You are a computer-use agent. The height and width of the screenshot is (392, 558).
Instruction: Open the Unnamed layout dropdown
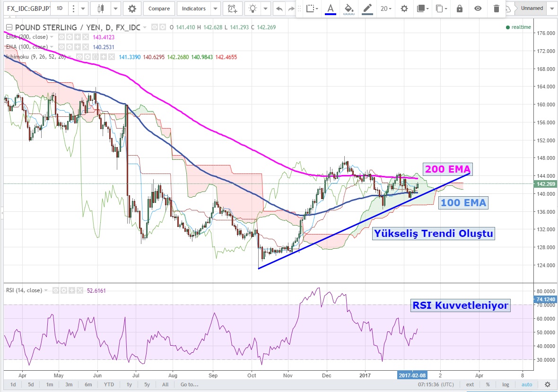[552, 9]
